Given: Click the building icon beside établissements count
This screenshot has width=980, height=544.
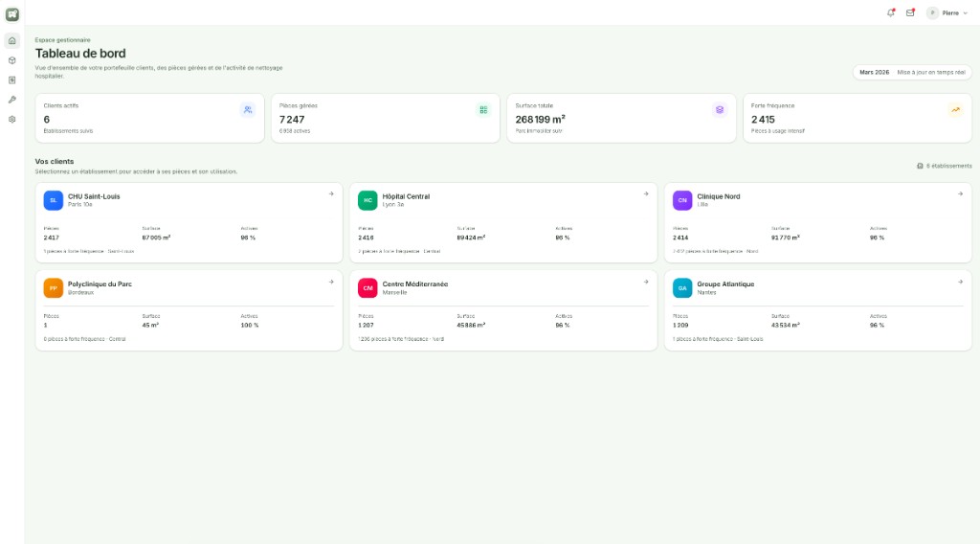Looking at the screenshot, I should coord(920,166).
